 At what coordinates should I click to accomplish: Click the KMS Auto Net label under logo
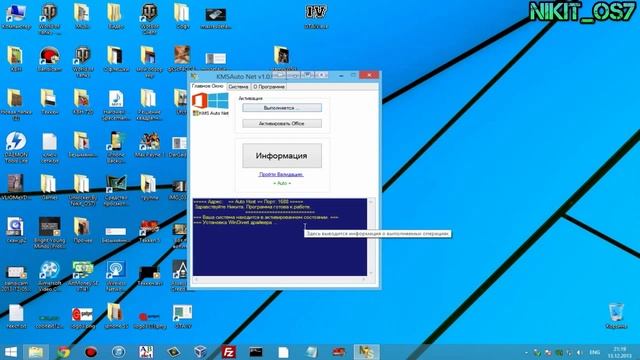click(211, 113)
